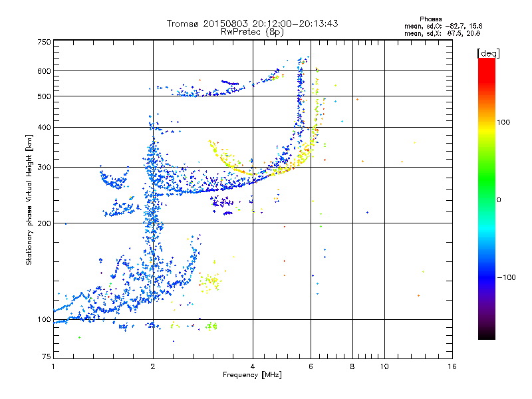Click the plot title 'Tromsø 20150803 20:12:00-20:13:43'
This screenshot has height=399, width=532.
(x=252, y=23)
